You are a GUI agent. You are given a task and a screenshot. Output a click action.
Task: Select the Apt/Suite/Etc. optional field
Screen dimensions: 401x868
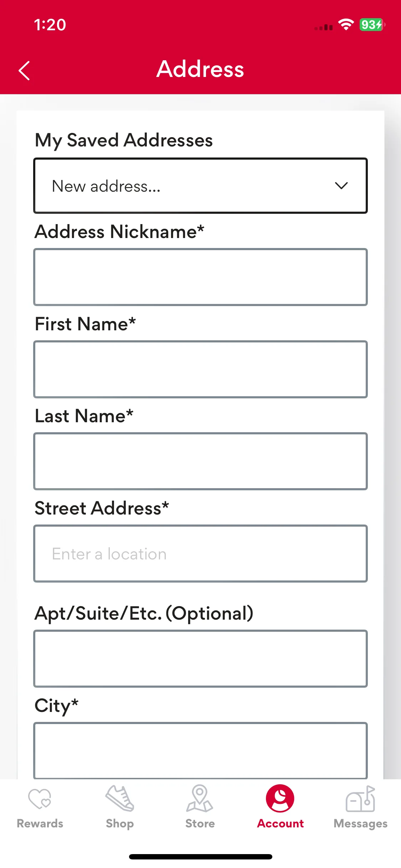(x=200, y=658)
